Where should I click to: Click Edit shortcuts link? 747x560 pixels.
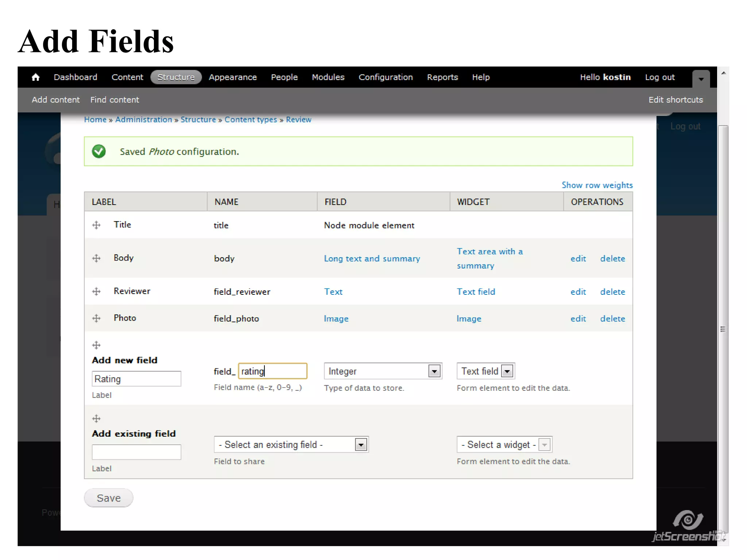(676, 100)
